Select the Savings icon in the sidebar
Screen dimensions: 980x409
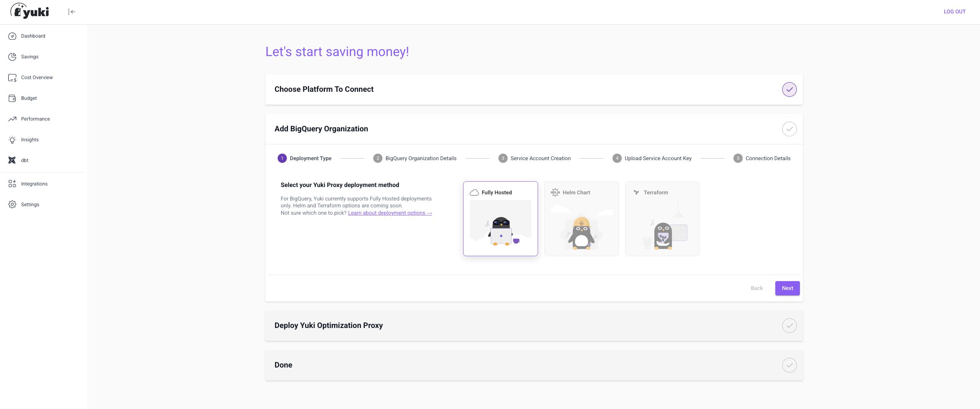(13, 56)
